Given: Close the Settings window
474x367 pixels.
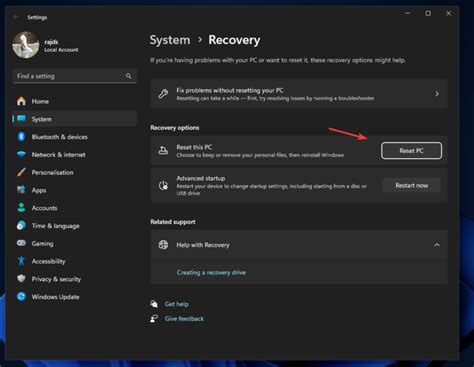Looking at the screenshot, I should coord(449,13).
